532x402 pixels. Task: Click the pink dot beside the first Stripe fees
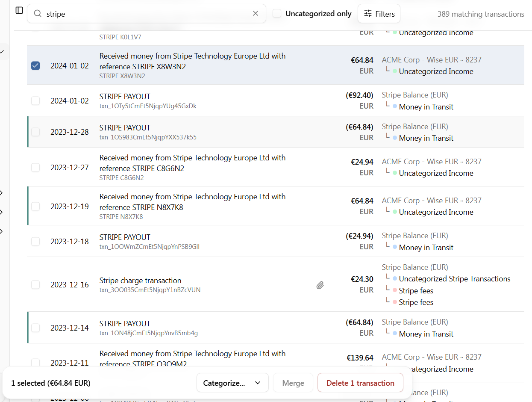point(395,291)
